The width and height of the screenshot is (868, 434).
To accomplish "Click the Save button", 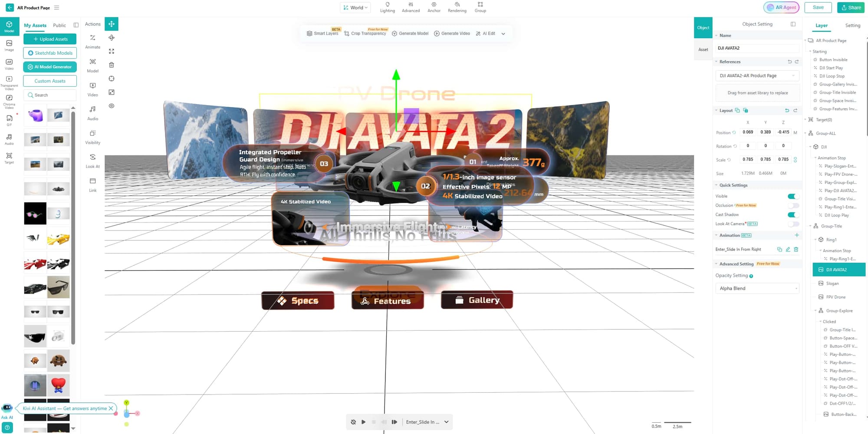I will (x=818, y=7).
